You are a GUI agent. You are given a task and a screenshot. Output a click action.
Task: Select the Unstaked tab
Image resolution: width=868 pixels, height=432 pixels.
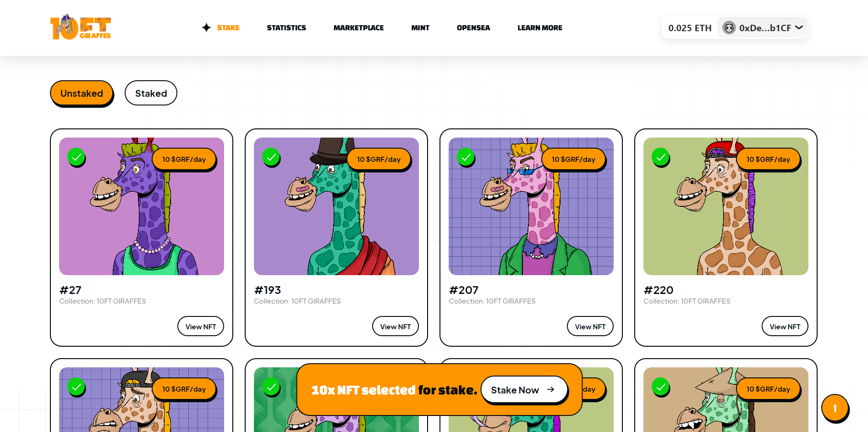point(82,93)
